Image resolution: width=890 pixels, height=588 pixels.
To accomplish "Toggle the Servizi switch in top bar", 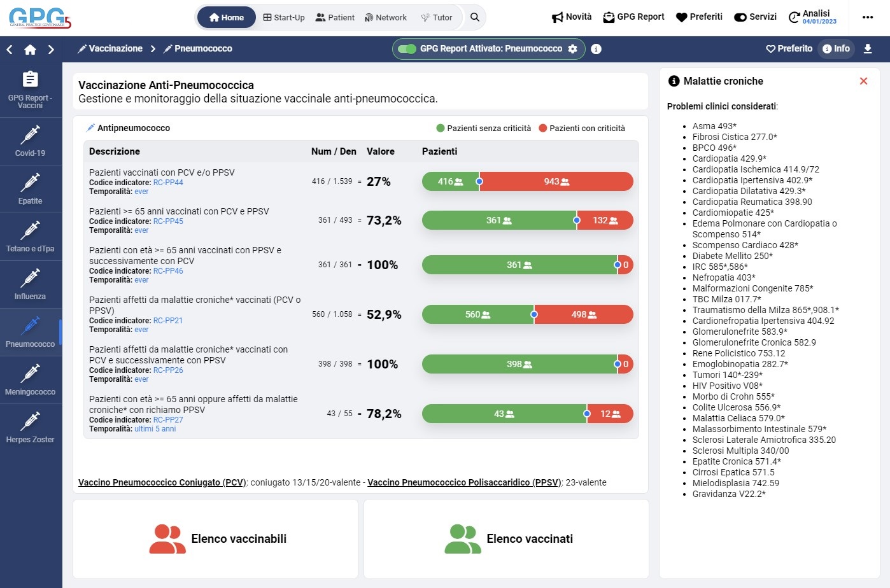I will click(x=740, y=17).
